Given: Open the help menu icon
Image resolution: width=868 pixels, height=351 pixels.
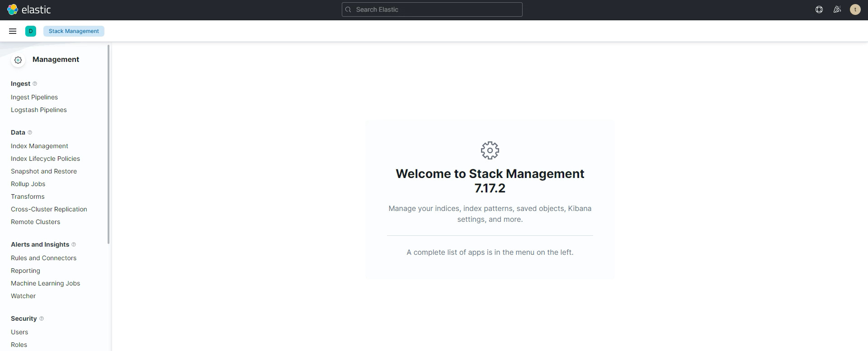Looking at the screenshot, I should (x=819, y=9).
